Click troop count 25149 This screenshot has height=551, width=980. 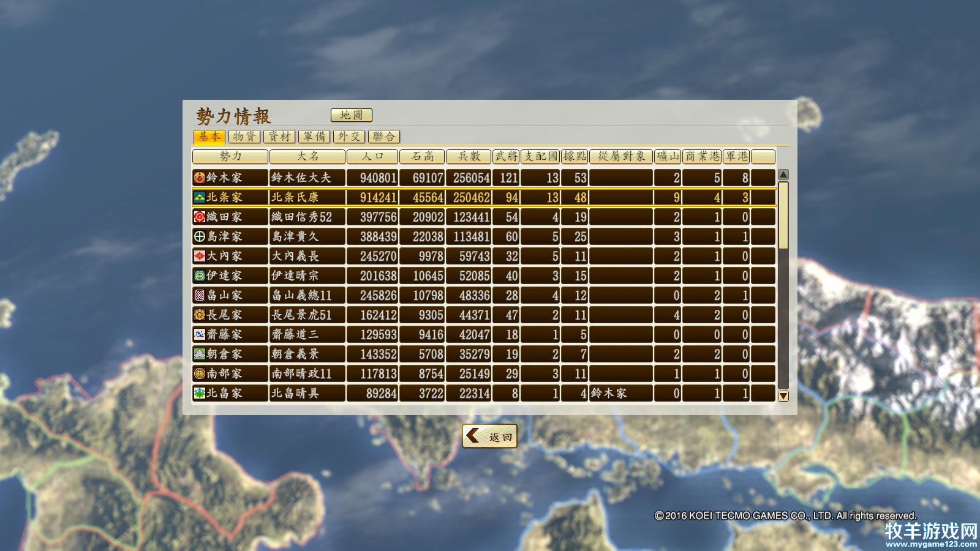pos(475,373)
